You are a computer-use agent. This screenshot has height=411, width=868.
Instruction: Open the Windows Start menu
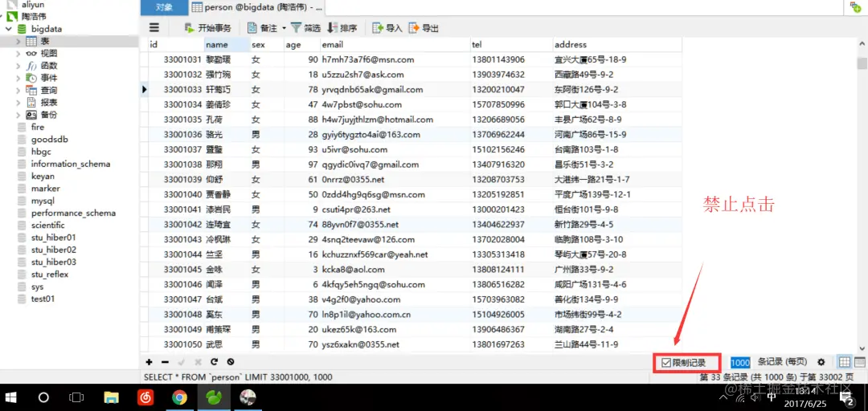pyautogui.click(x=11, y=397)
